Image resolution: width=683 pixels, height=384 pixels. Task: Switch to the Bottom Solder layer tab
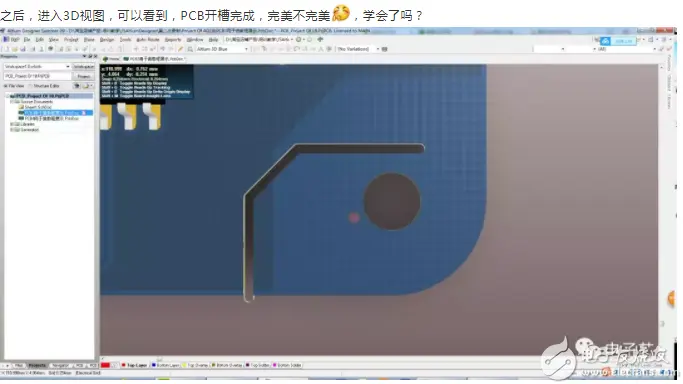point(287,365)
